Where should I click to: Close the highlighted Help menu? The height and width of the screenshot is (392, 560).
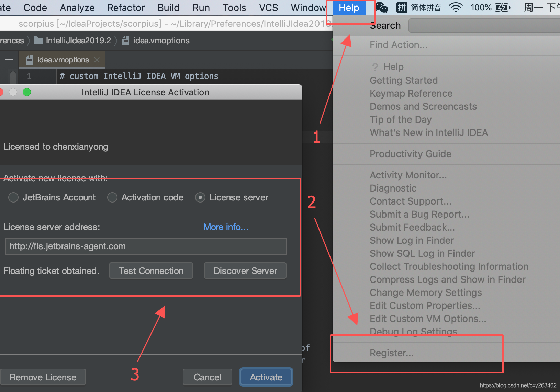click(x=349, y=8)
